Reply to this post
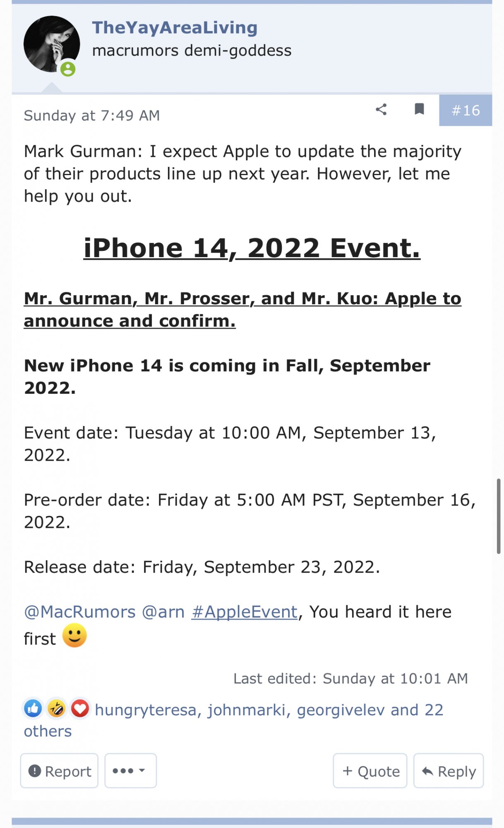This screenshot has height=828, width=504. (x=449, y=771)
